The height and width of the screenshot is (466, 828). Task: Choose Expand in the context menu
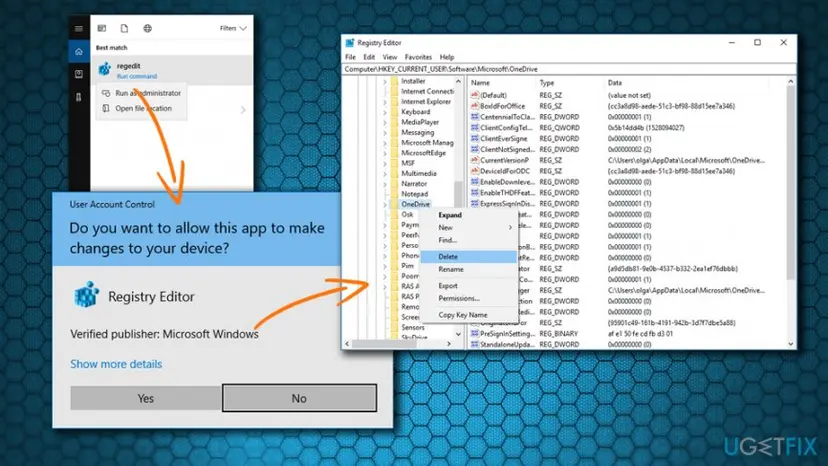[468, 215]
